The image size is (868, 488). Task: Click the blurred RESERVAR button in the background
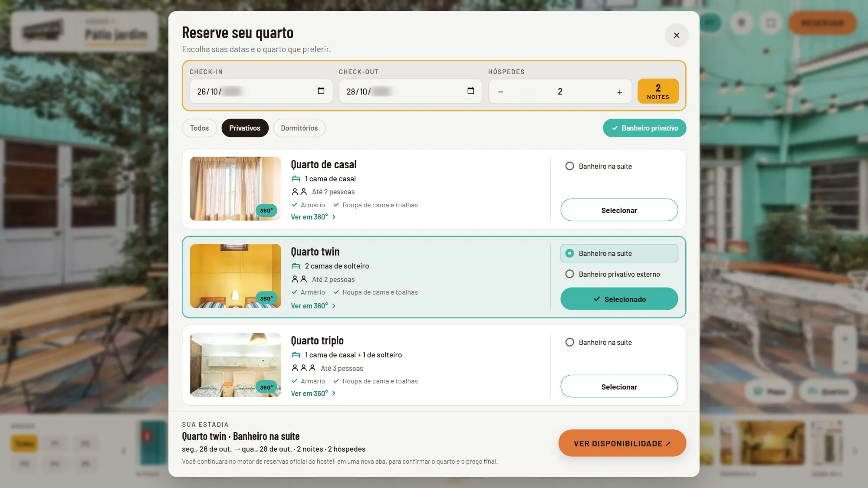point(822,23)
